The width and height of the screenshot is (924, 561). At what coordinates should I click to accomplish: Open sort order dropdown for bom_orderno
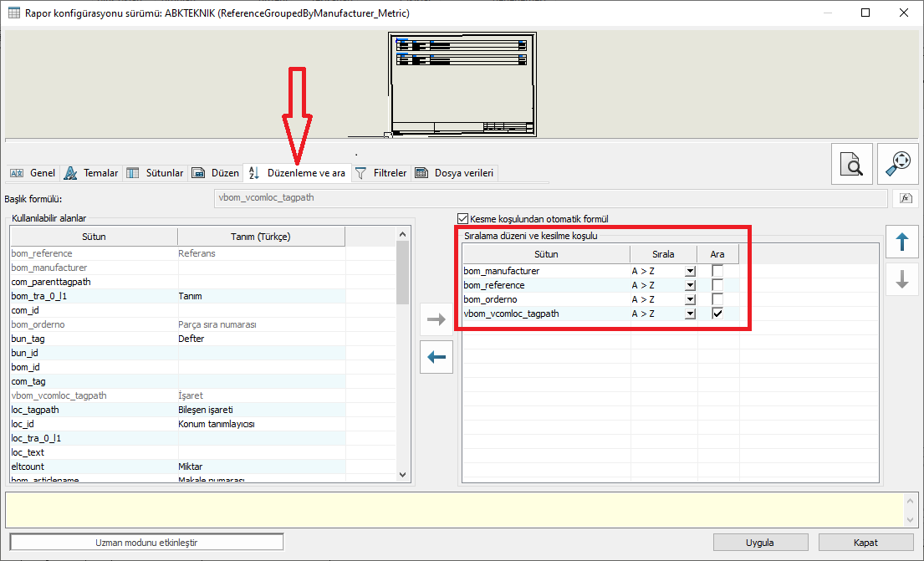(690, 299)
